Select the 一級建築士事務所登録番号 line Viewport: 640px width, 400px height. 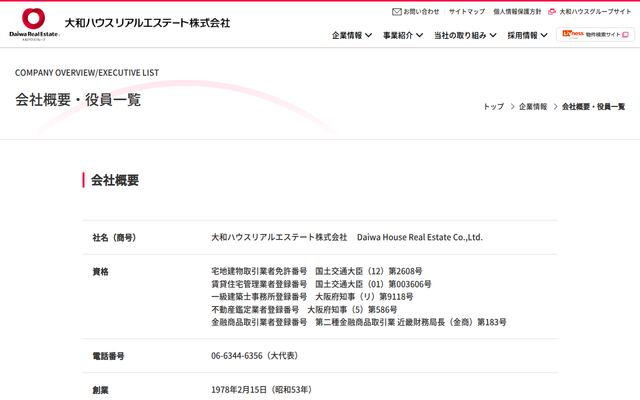point(312,297)
